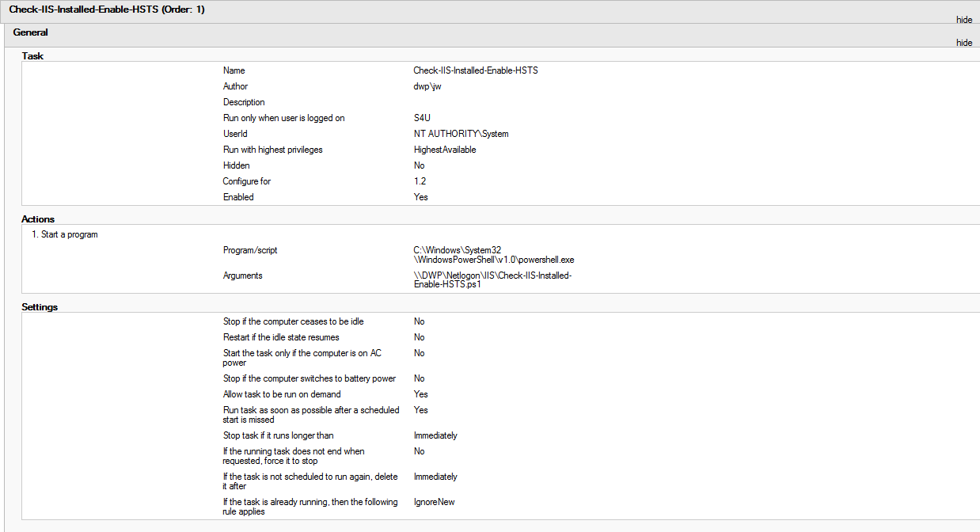Click the Actions subsection heading

(38, 219)
